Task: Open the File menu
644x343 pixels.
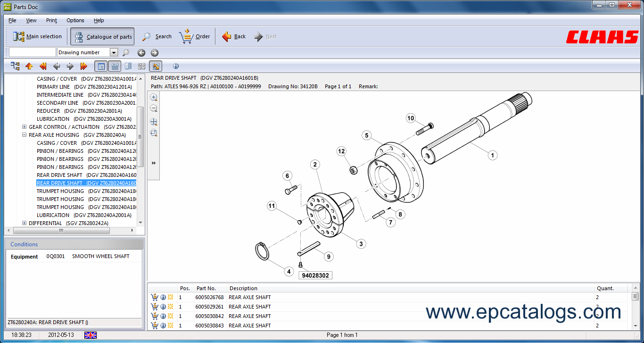Action: (x=12, y=20)
